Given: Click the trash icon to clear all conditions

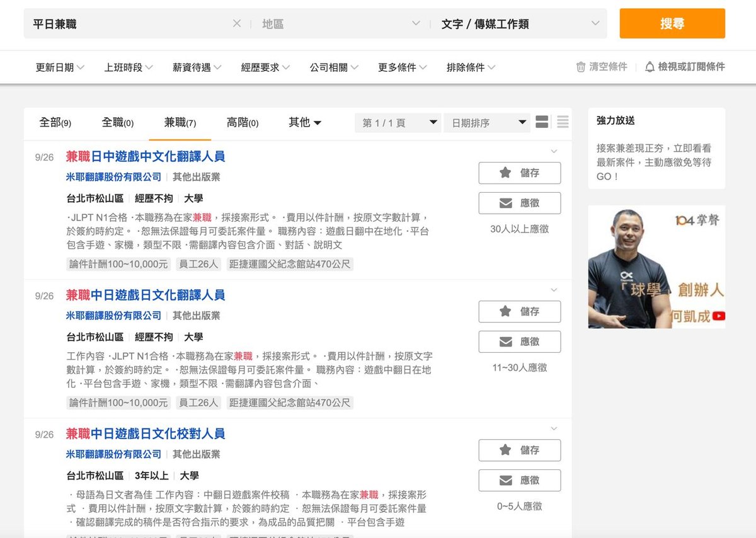Looking at the screenshot, I should click(x=581, y=67).
